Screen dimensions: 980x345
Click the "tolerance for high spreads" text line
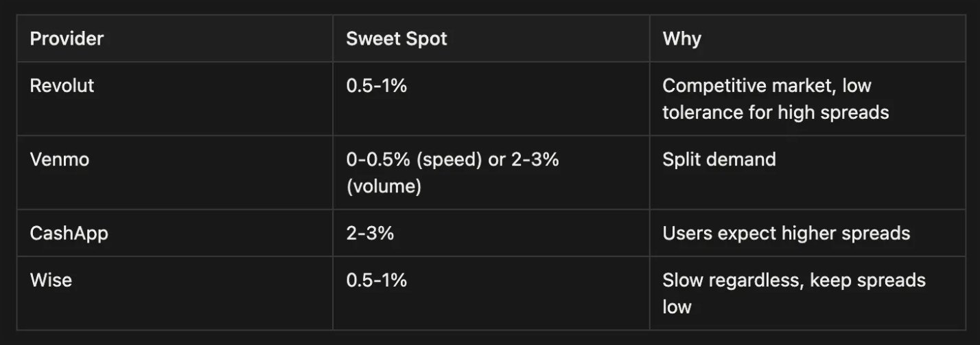tap(775, 111)
